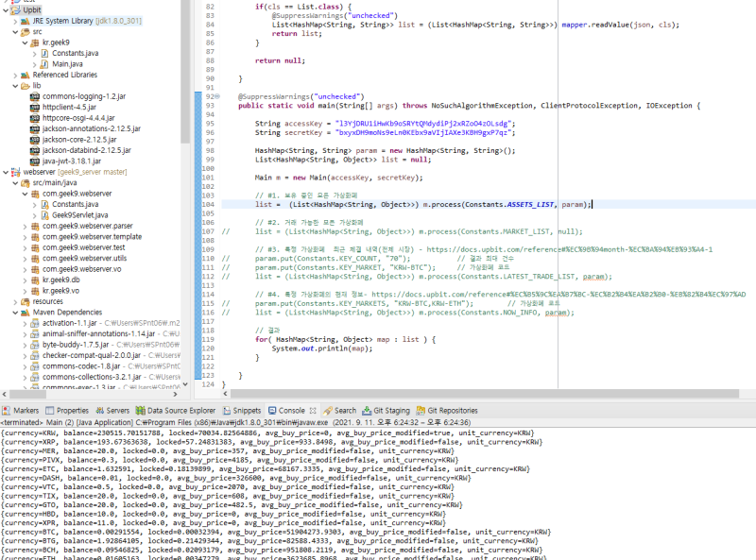Select jackson-databind-2.12.5.jar
The image size is (756, 560).
[x=86, y=150]
